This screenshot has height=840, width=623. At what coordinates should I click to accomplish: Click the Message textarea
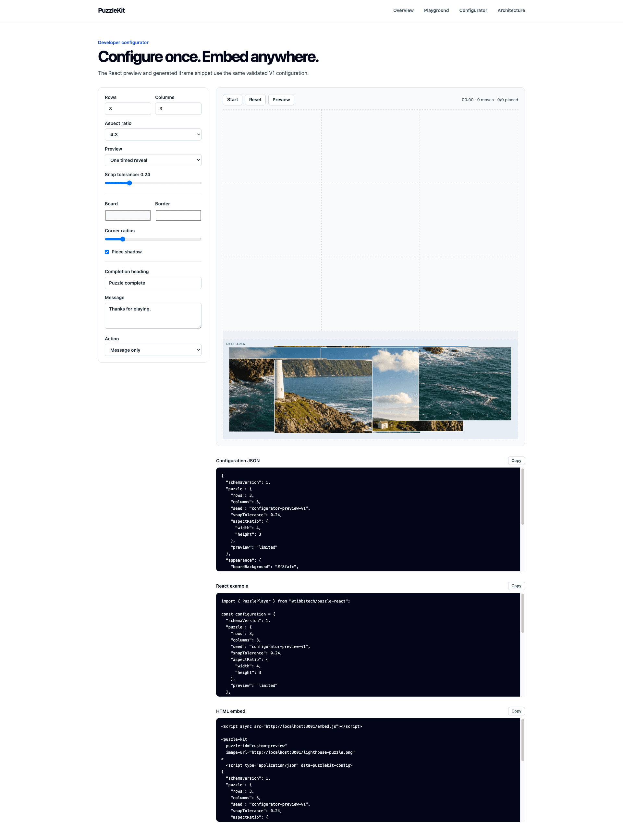pos(153,316)
